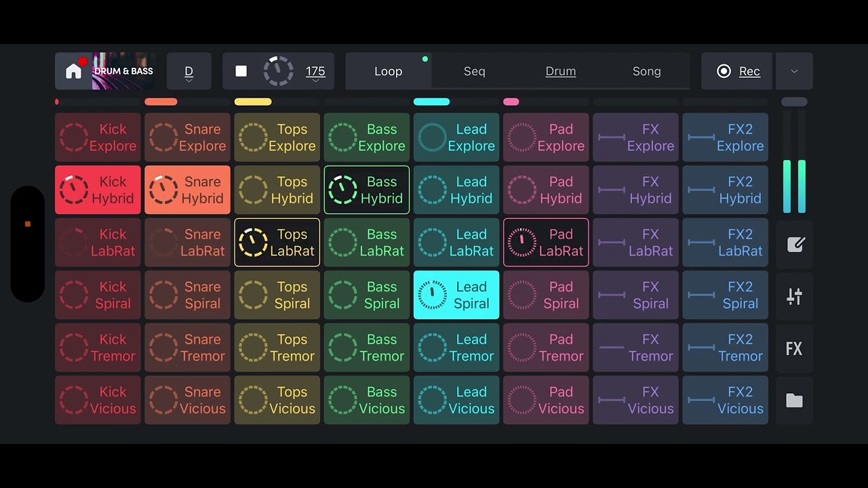The width and height of the screenshot is (868, 488).
Task: Trigger the FX Explore pad
Action: point(635,138)
